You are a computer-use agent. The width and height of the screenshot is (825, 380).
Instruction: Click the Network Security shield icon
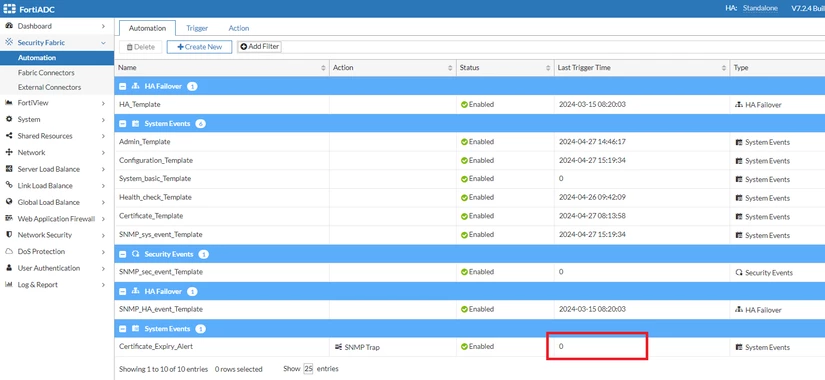pyautogui.click(x=8, y=235)
